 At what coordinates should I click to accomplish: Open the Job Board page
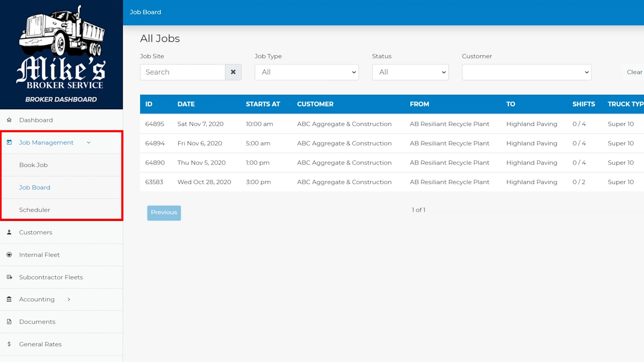[x=34, y=187]
